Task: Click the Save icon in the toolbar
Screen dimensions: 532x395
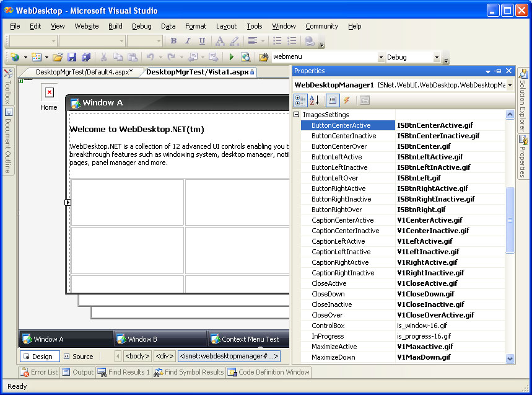Action: (72, 57)
